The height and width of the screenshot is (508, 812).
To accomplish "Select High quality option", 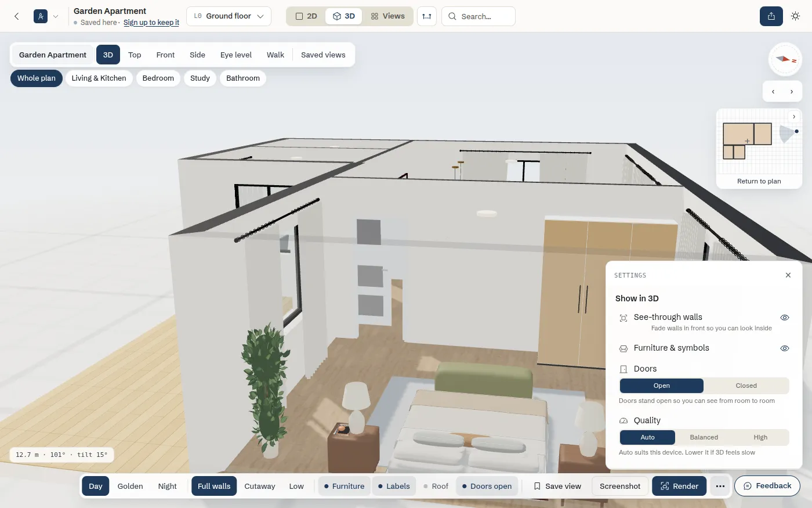I will coord(760,437).
